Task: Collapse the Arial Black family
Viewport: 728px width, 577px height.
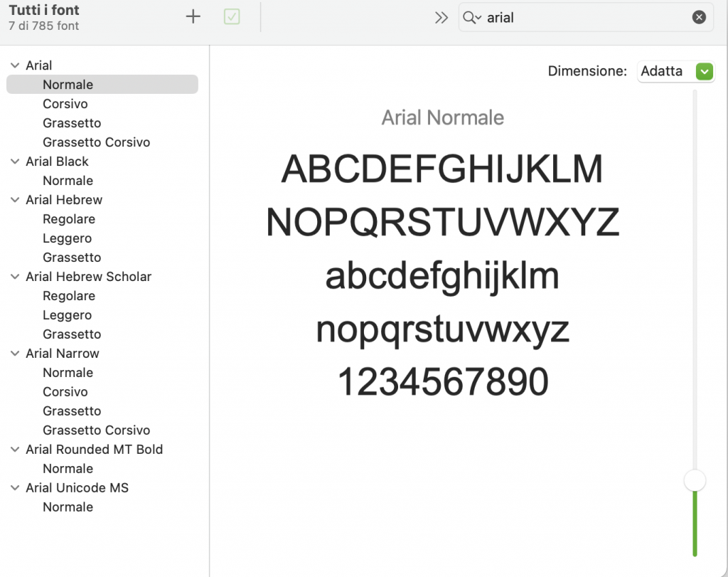Action: tap(16, 162)
